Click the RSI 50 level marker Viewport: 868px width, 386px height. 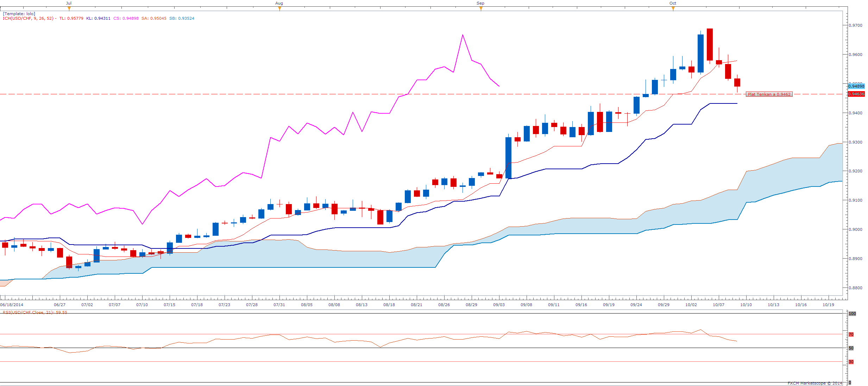coord(851,348)
